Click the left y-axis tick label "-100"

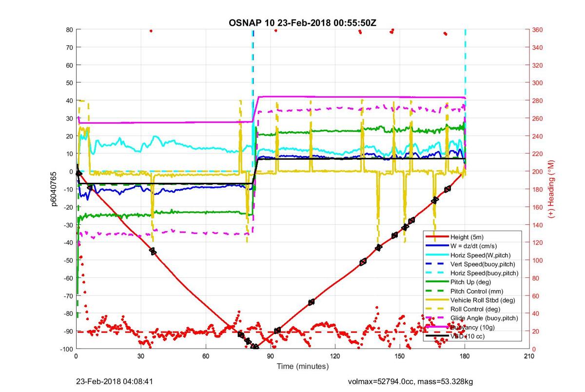(66, 349)
